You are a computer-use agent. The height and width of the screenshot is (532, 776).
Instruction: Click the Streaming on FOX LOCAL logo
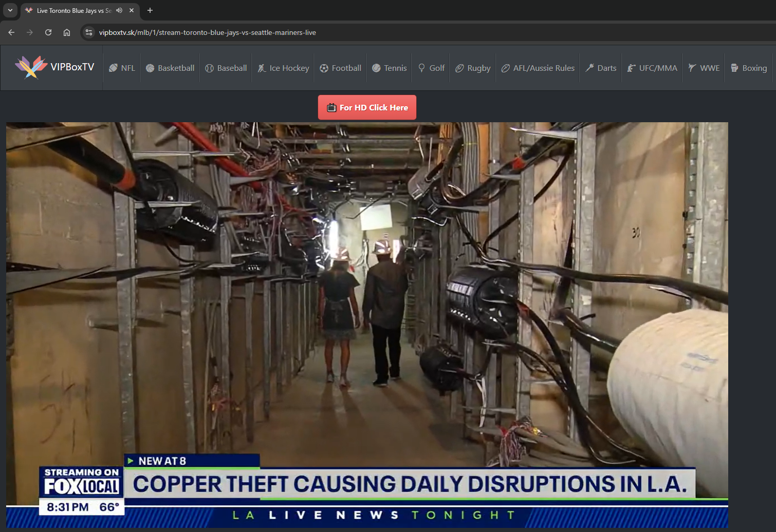pos(82,482)
